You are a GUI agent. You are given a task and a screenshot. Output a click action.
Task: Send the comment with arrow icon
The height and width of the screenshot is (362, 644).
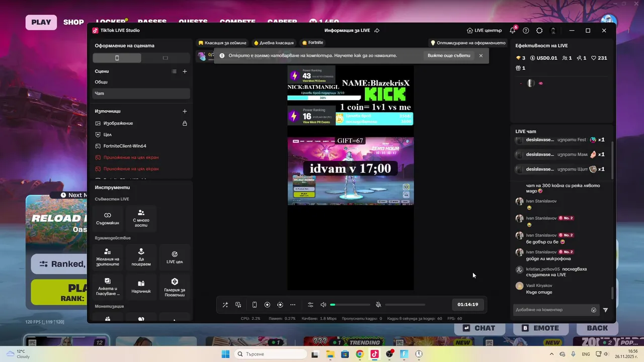click(605, 310)
